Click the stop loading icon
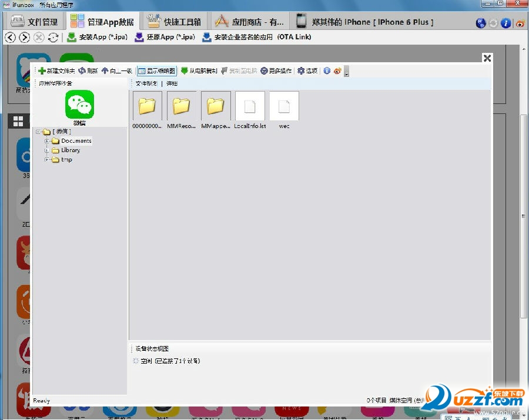 click(39, 37)
